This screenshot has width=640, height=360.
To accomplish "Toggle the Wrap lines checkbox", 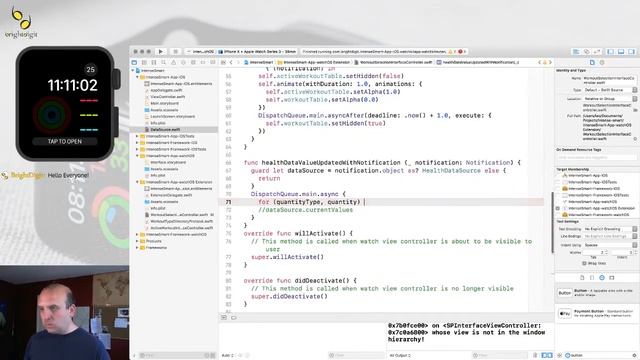I will tap(584, 264).
